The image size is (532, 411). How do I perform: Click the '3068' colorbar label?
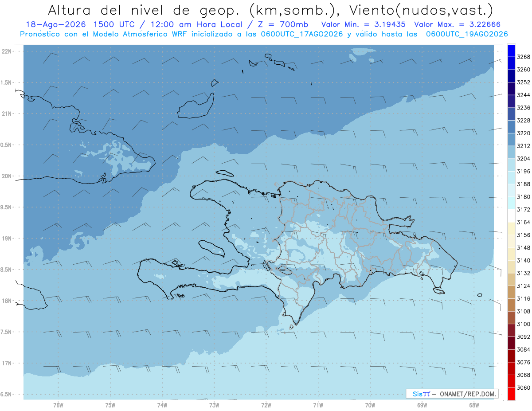pos(524,375)
